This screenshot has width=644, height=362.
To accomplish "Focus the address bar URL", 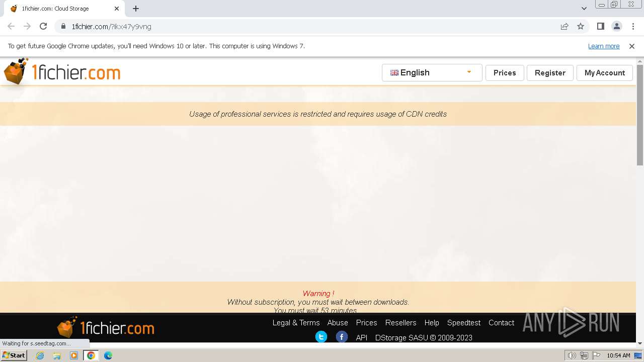I will [x=111, y=27].
